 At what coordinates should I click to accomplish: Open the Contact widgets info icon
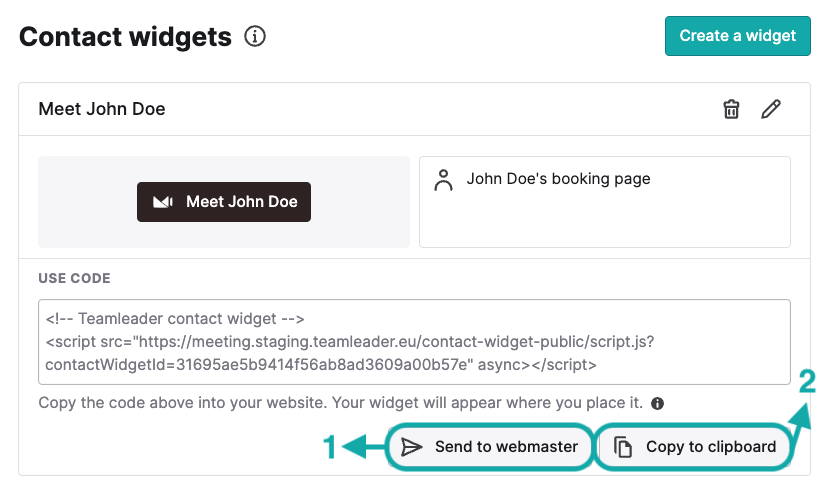click(255, 36)
